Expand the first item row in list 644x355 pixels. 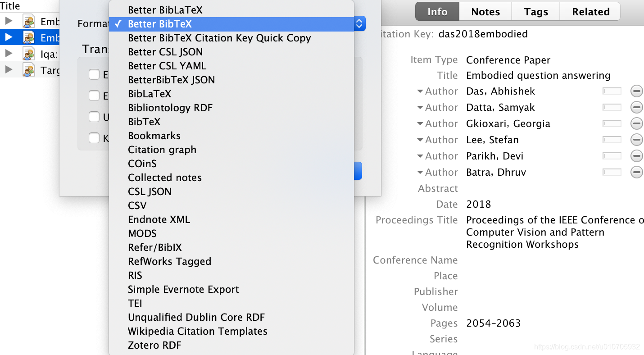[9, 21]
